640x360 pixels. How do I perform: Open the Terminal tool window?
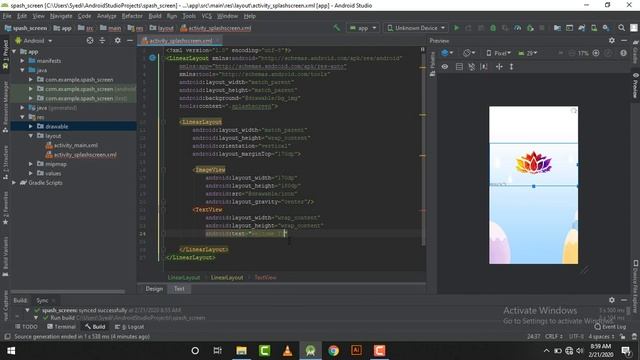[x=61, y=327]
